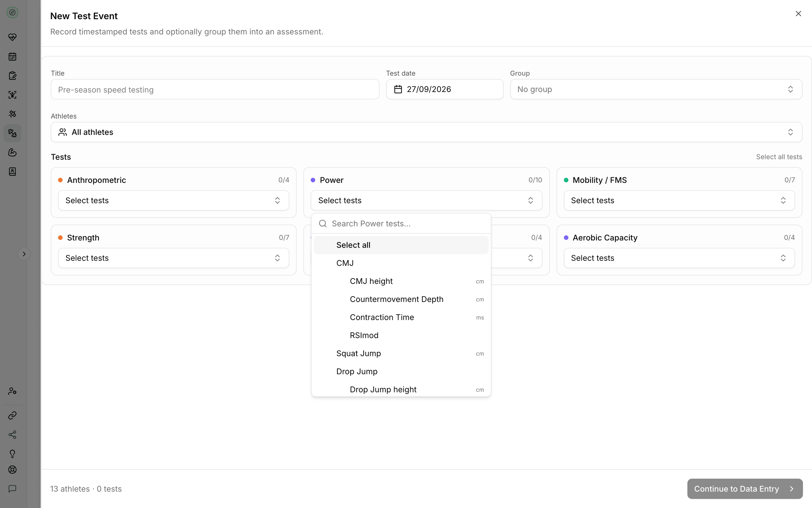
Task: Open the satellite tracking icon in sidebar
Action: (x=12, y=114)
